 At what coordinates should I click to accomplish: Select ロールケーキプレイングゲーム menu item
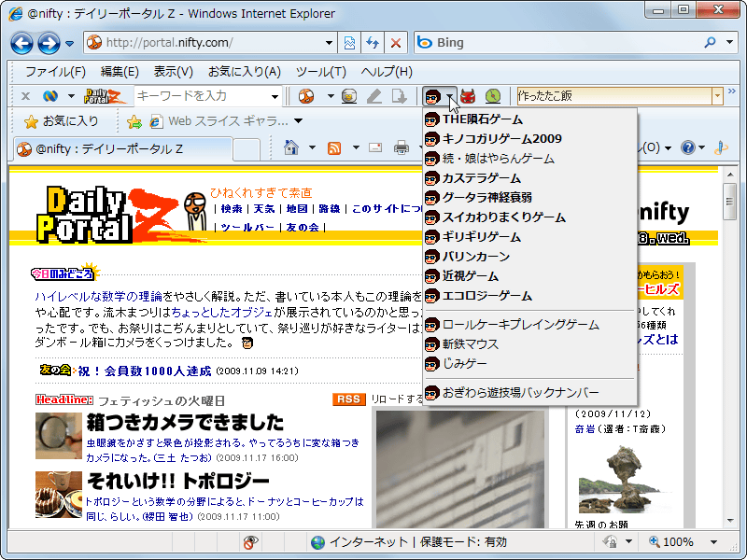(529, 325)
